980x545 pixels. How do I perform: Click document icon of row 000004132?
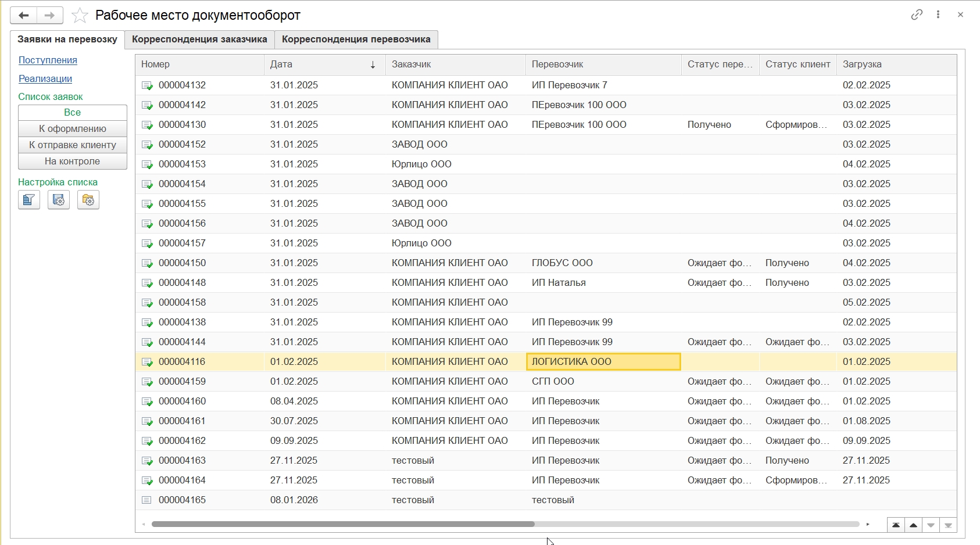click(x=147, y=85)
